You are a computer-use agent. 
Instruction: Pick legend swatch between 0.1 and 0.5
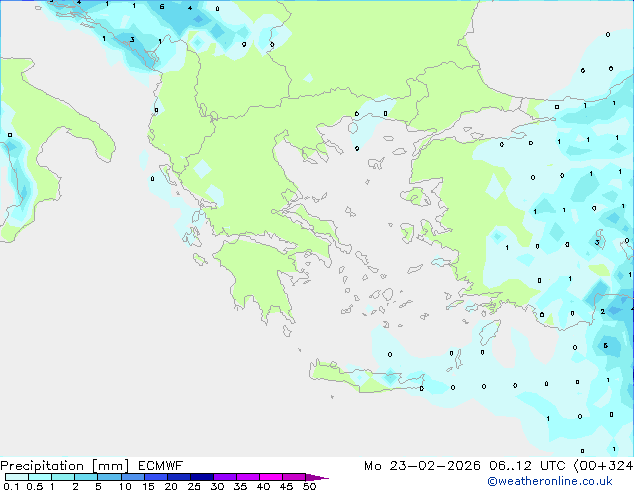coord(17,477)
